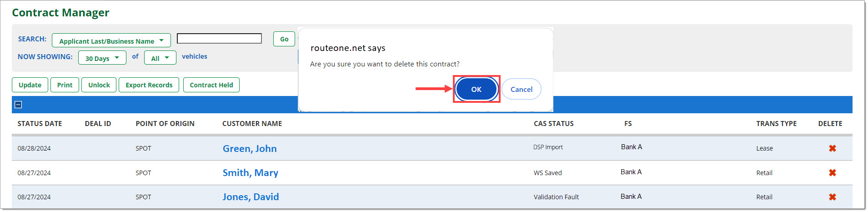Screen dimensions: 868x212
Task: Collapse the contract table with the minus icon
Action: pos(18,105)
